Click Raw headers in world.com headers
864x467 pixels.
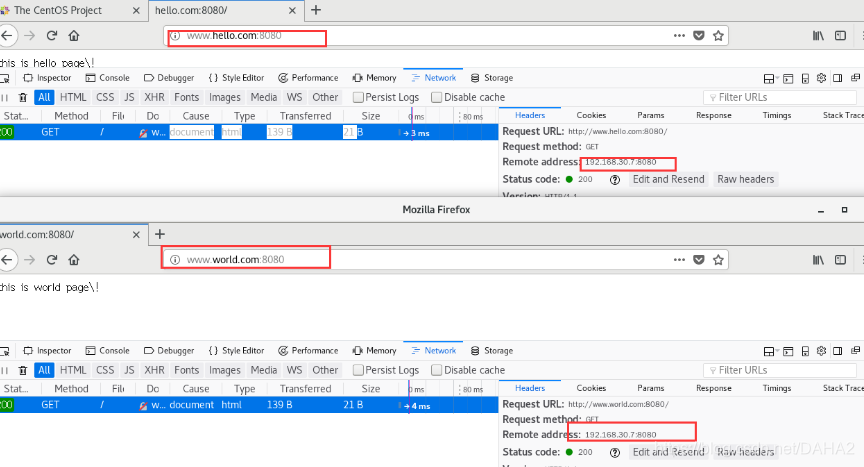point(746,452)
